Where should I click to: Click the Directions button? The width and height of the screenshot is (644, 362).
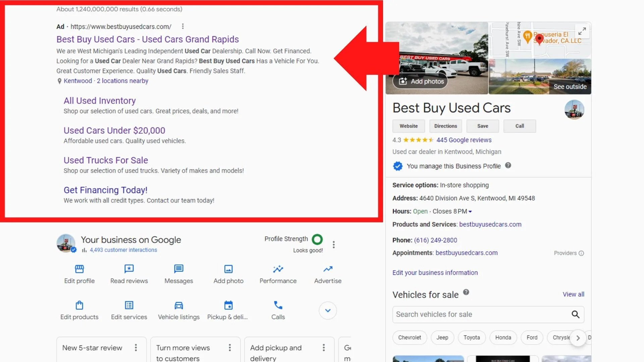(x=445, y=126)
